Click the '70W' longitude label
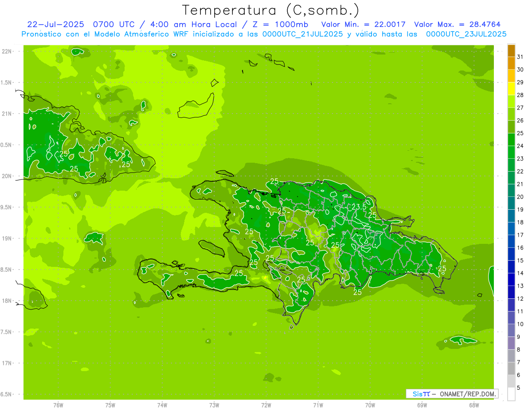 [x=370, y=405]
